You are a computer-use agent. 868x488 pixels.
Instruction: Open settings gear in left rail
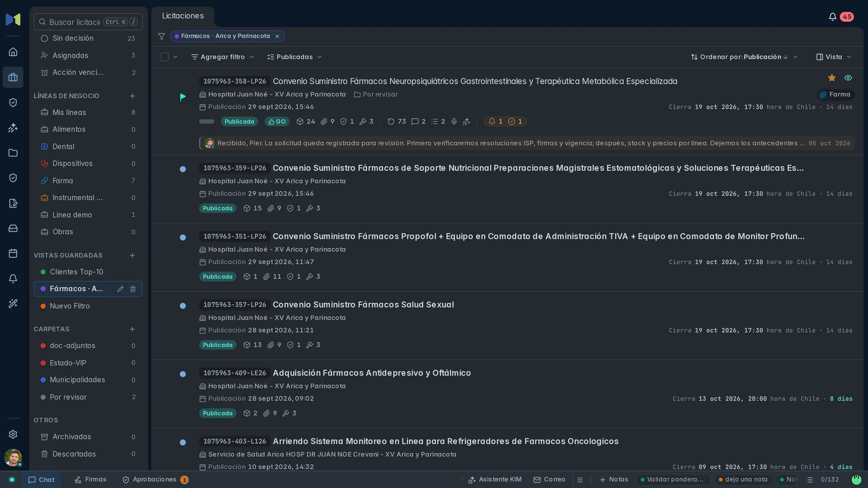click(x=13, y=434)
